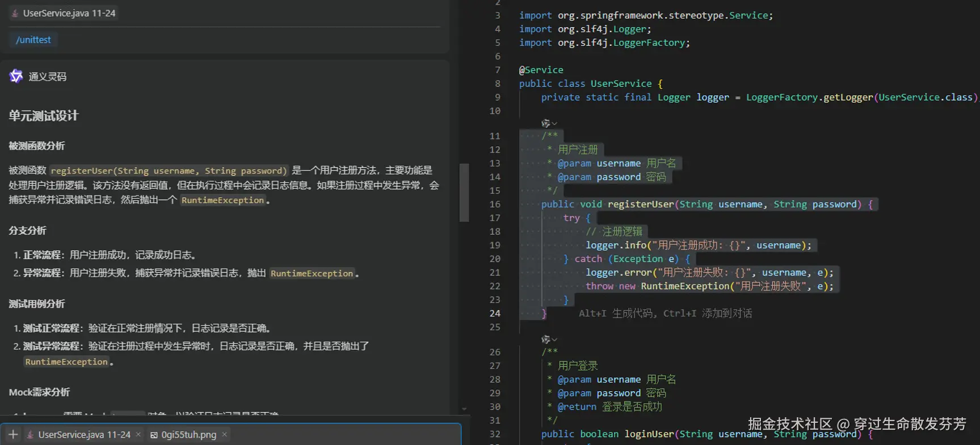Click the heading Mock需求分析

pos(39,392)
